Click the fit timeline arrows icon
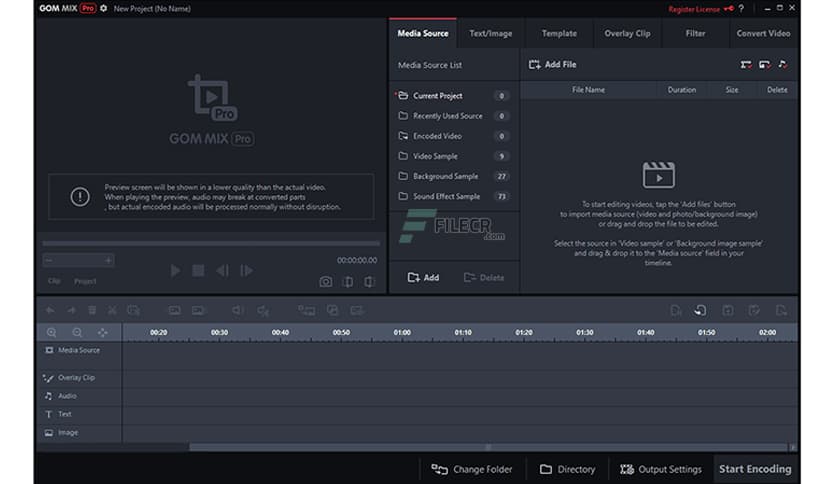Image resolution: width=836 pixels, height=484 pixels. pos(102,333)
